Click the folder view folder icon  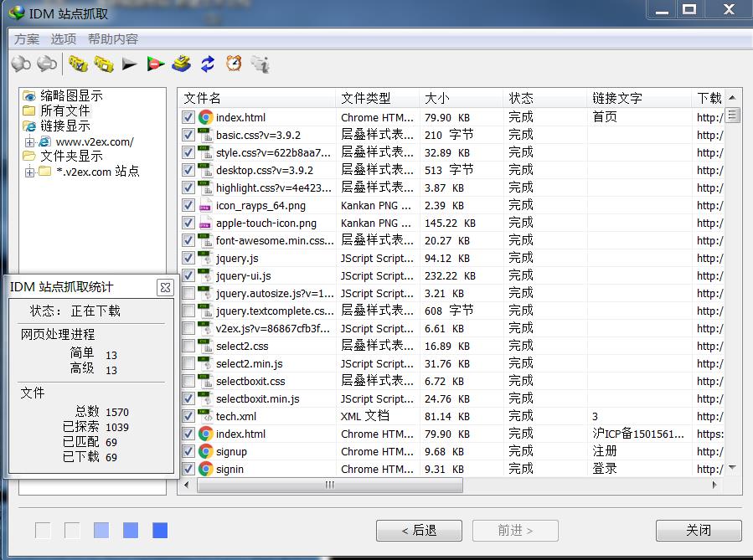click(x=29, y=156)
